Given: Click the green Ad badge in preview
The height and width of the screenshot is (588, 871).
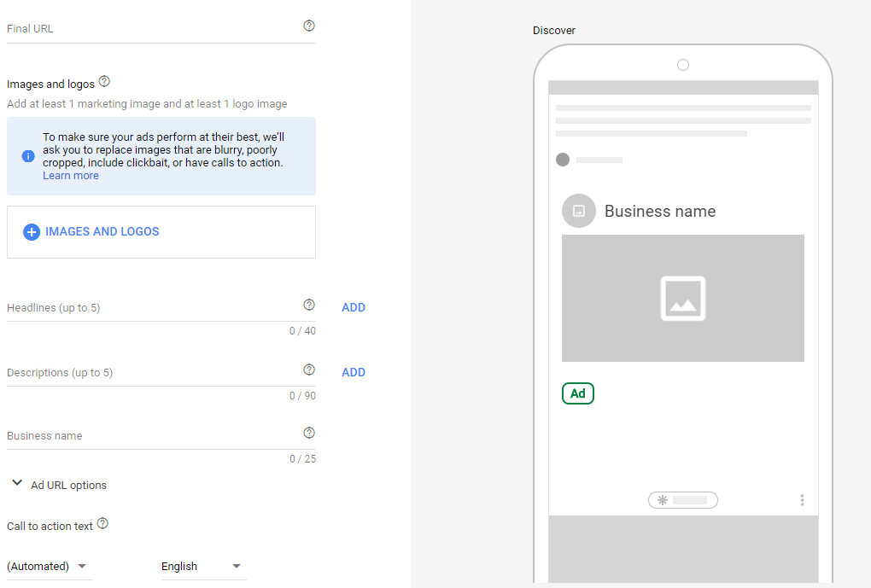Looking at the screenshot, I should coord(578,393).
